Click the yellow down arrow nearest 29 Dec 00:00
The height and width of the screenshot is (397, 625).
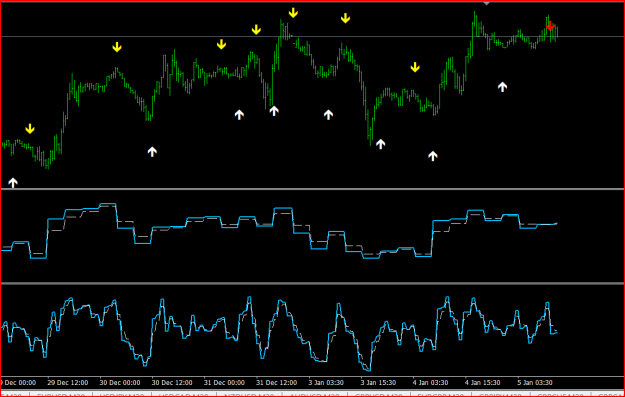click(30, 129)
